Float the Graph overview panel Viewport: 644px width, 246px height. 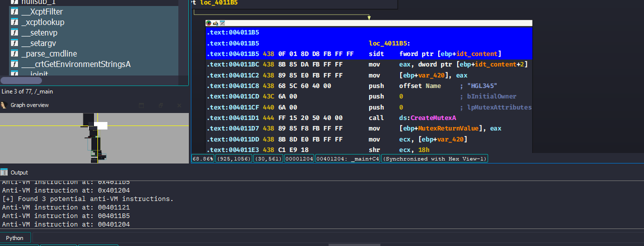161,105
